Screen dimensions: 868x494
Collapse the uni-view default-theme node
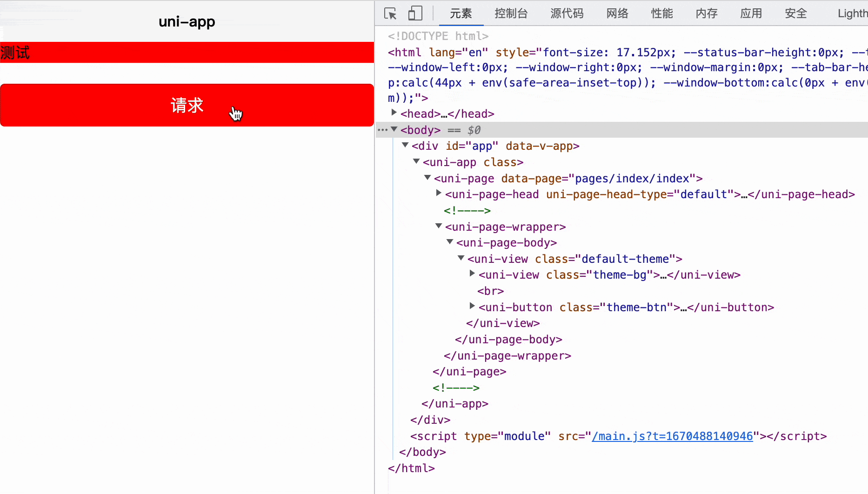pyautogui.click(x=461, y=258)
